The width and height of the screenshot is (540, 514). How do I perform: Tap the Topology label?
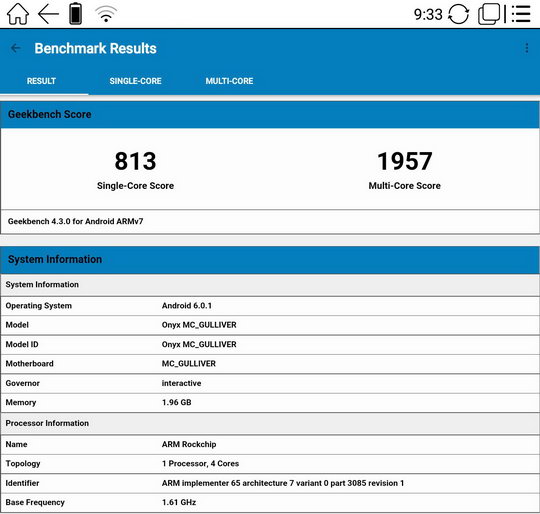23,464
